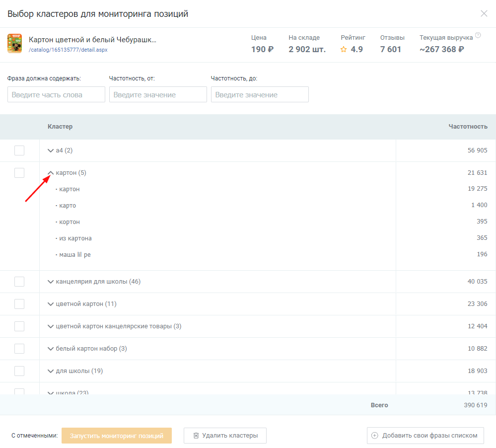Click plus icon on Добавить свои фразы списком
496x448 pixels.
point(375,436)
